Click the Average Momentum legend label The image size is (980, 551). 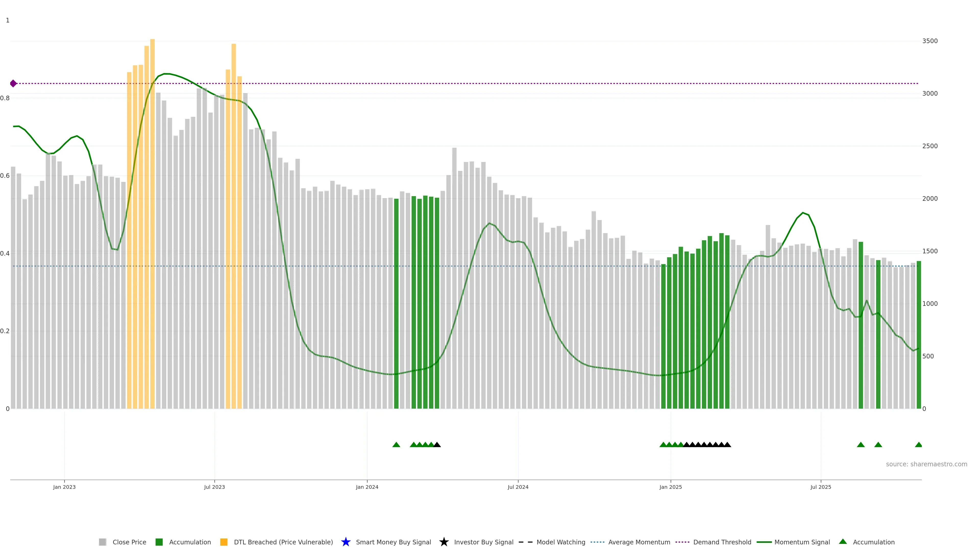pyautogui.click(x=639, y=542)
